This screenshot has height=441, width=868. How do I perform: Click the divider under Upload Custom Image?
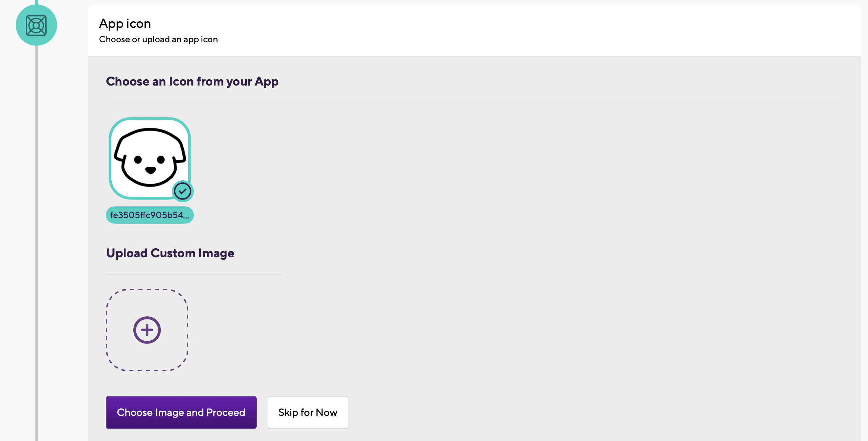[193, 275]
